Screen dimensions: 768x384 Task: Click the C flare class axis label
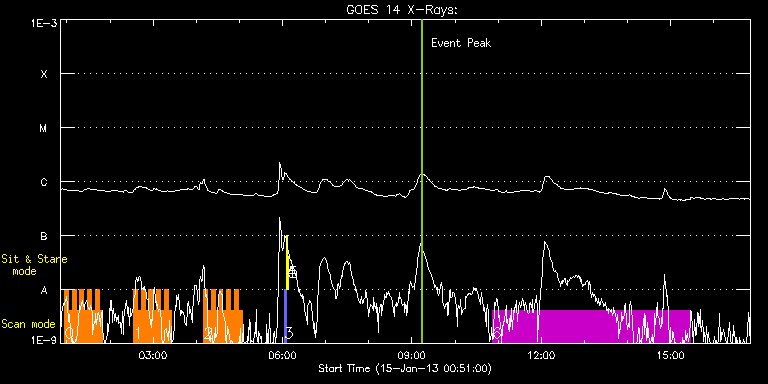tap(44, 182)
